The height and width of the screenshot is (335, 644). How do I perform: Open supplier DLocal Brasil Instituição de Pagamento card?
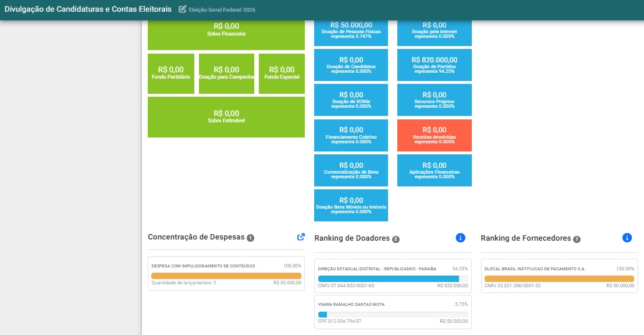[559, 276]
